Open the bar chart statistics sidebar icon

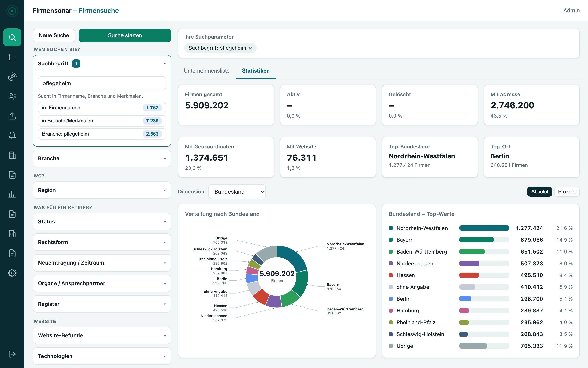[12, 194]
